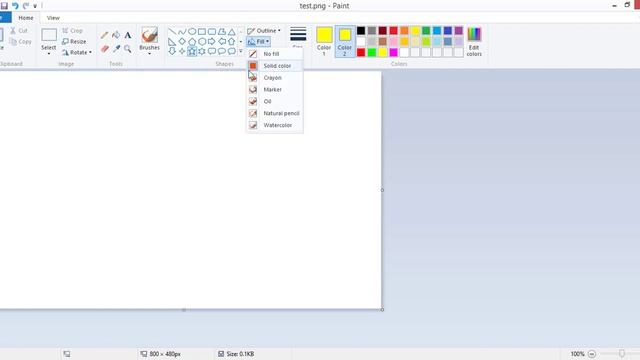Choose the Rounded rectangular callout shape
Screen dimensions: 640x360
[211, 51]
